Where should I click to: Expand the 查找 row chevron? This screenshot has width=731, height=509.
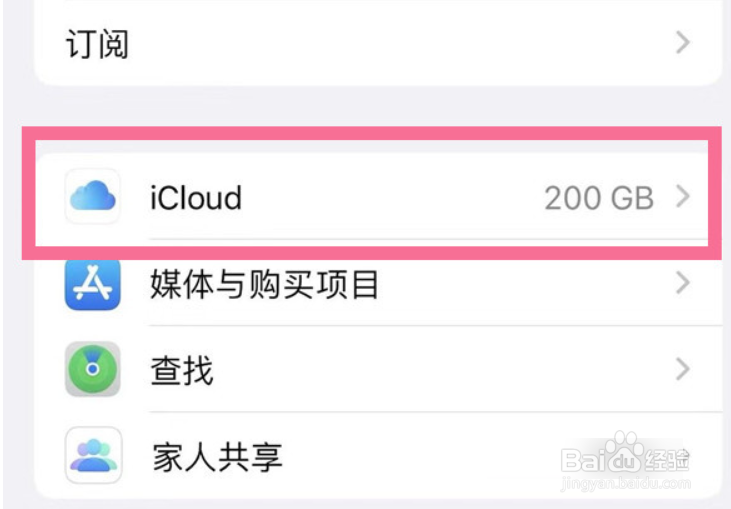point(683,370)
